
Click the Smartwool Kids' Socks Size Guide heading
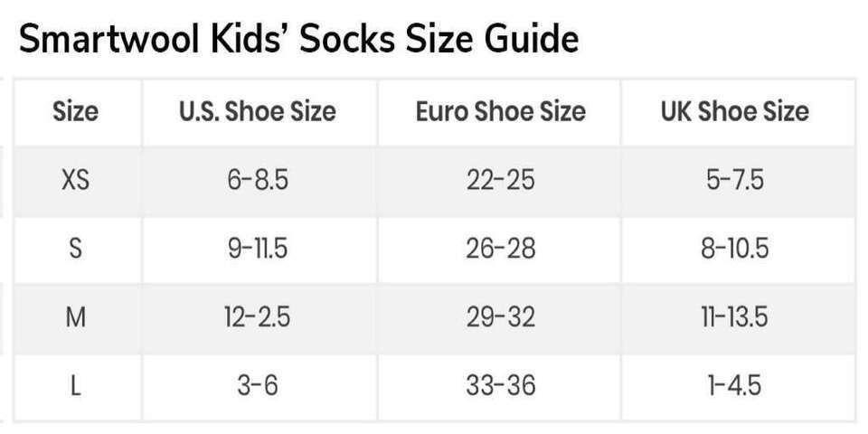tap(299, 40)
